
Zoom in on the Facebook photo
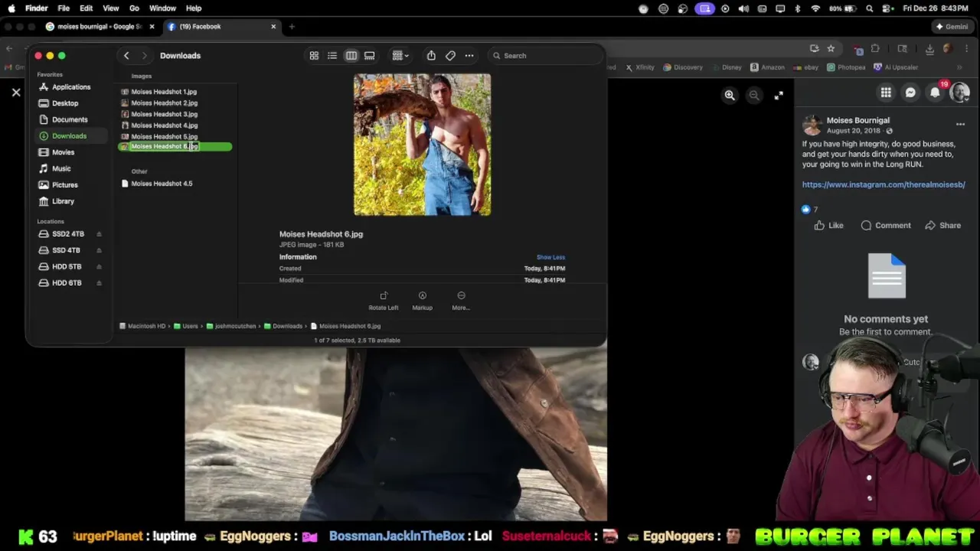(x=730, y=96)
